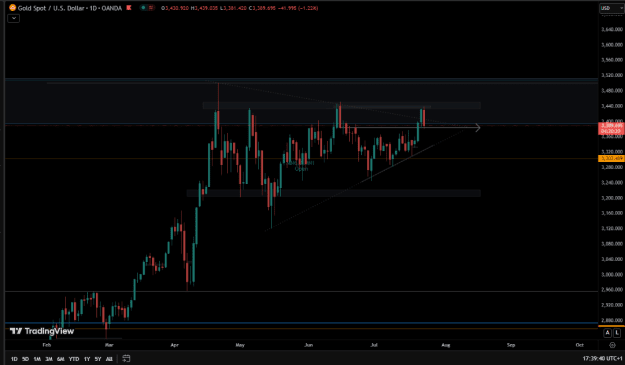This screenshot has width=625, height=365.
Task: Open the Gold Spot / U.S. Dollar symbol title
Action: click(70, 8)
